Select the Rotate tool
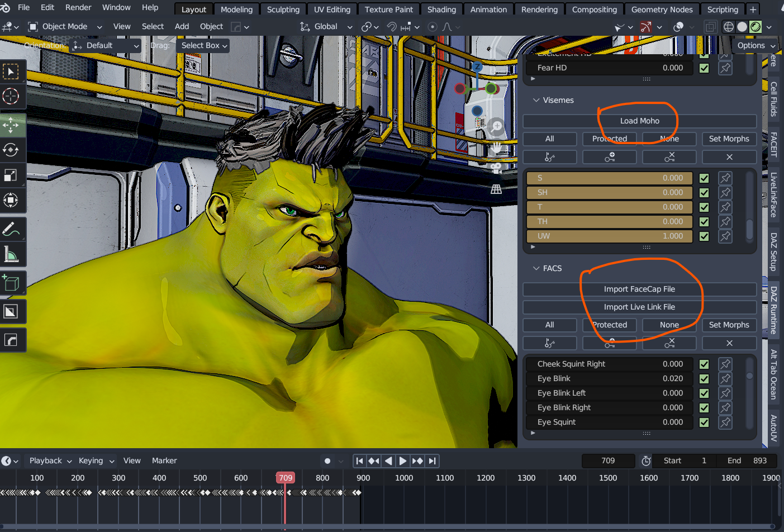Screen dimensions: 784x532 coord(11,150)
